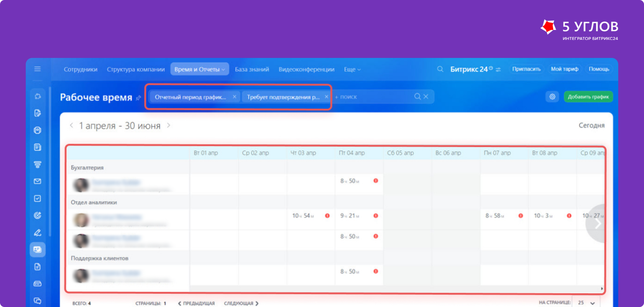This screenshot has width=644, height=307.
Task: Click the 10ч 54м time cell
Action: click(303, 216)
